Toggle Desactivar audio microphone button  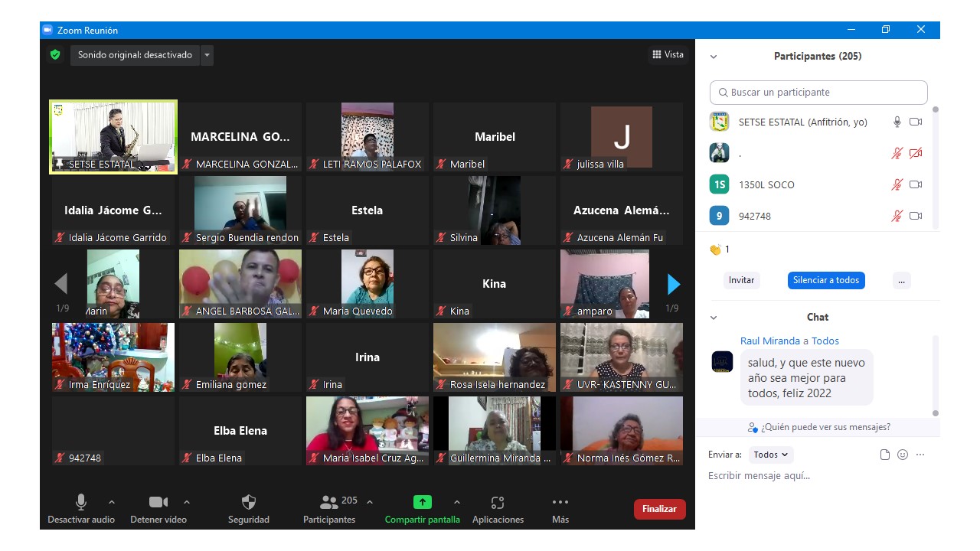(x=80, y=509)
